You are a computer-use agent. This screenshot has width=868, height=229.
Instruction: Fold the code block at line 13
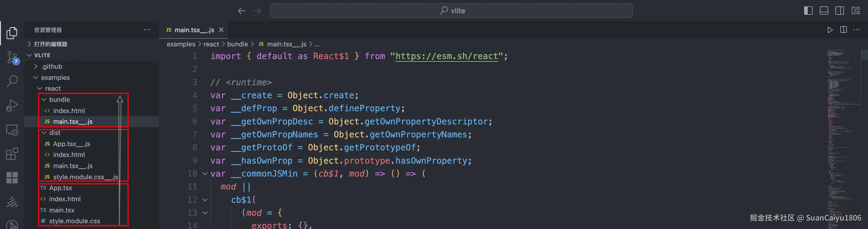click(205, 213)
